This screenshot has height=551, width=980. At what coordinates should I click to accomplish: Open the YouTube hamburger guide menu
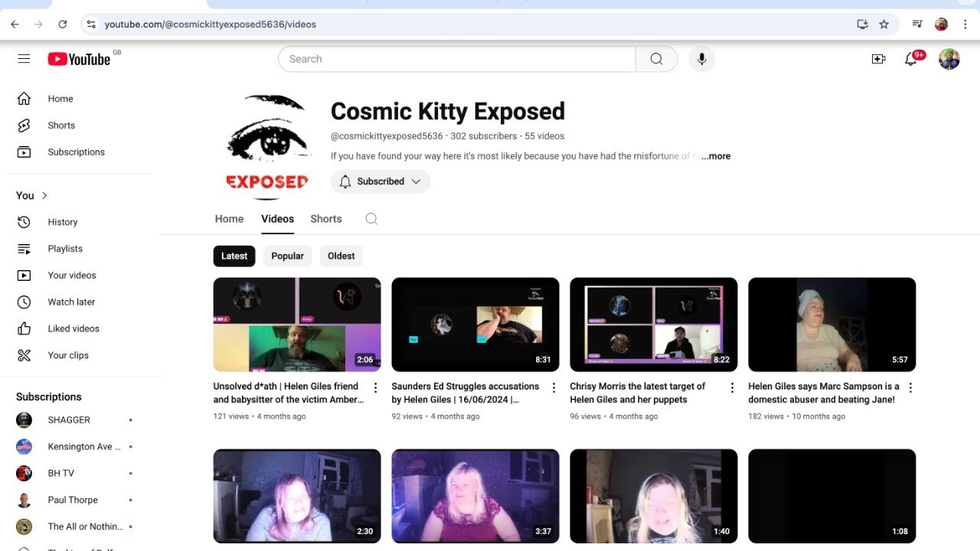[24, 59]
